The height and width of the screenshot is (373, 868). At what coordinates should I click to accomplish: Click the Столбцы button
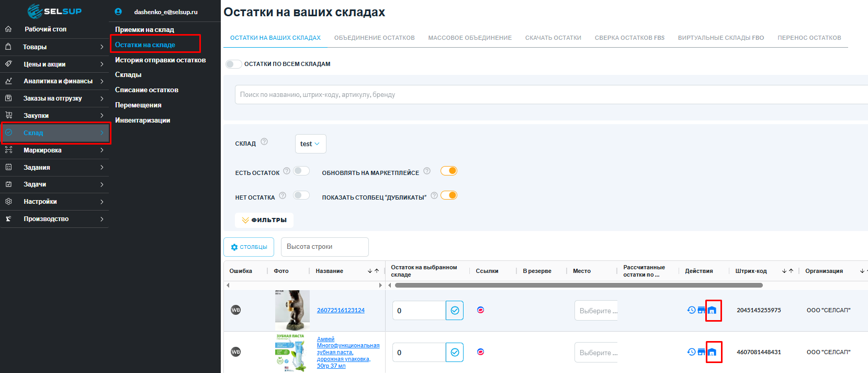(x=249, y=247)
